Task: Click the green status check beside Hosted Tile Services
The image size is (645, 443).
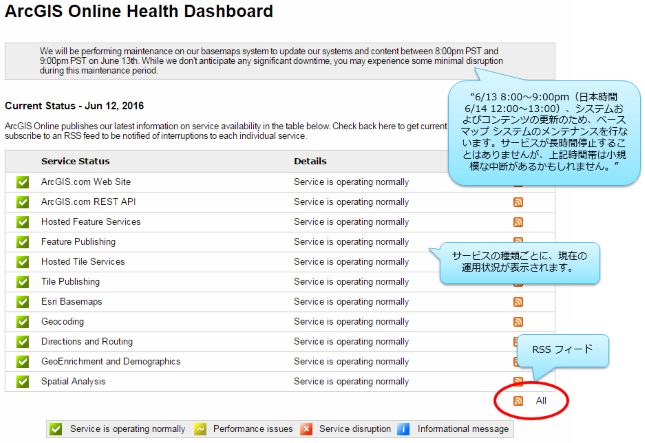Action: pyautogui.click(x=23, y=262)
